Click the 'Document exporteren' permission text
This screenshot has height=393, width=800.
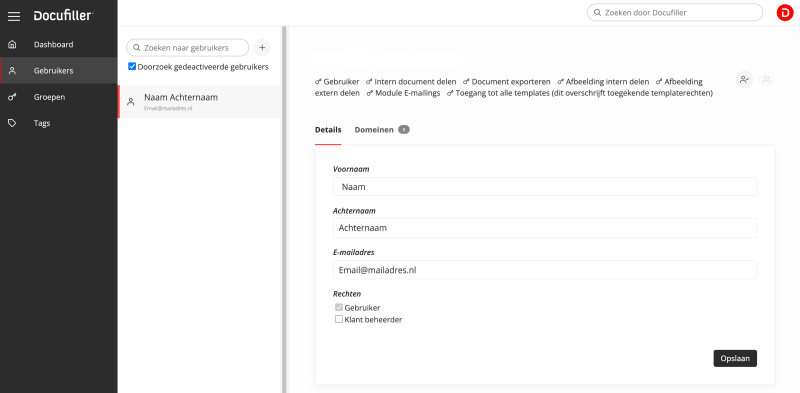click(x=511, y=82)
